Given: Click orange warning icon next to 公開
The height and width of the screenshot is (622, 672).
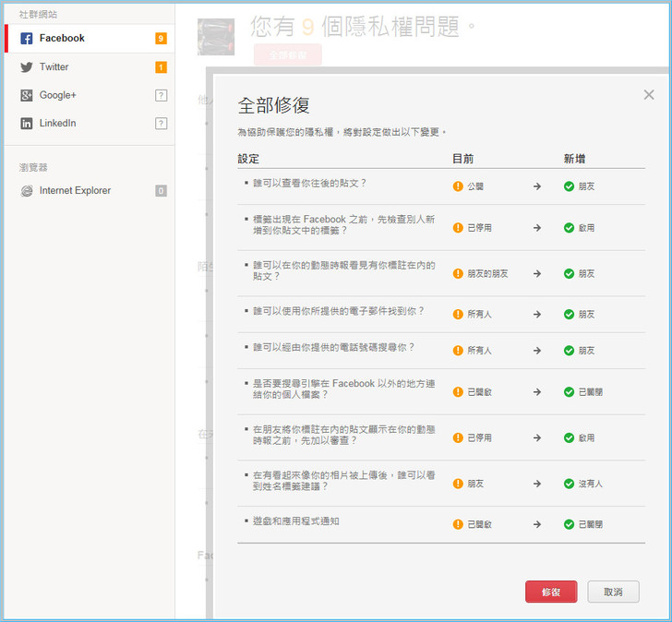Looking at the screenshot, I should click(458, 186).
